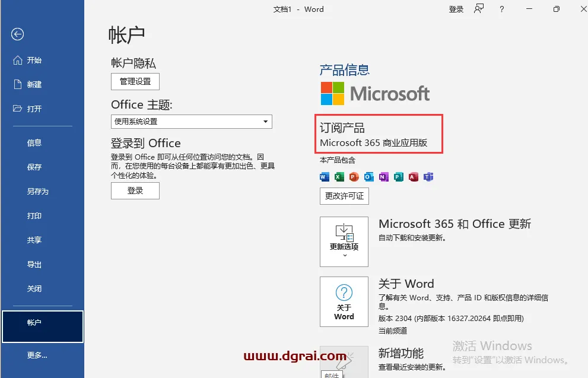Open the feedback person icon in title bar
Viewport: 588px width, 378px height.
[x=479, y=9]
